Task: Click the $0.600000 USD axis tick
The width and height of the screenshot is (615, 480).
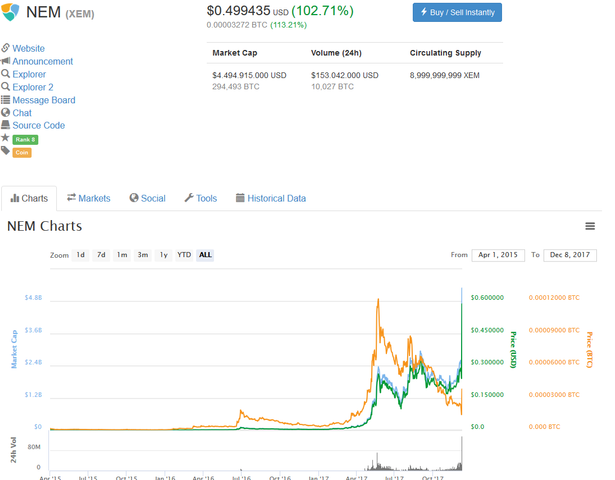Action: [487, 298]
